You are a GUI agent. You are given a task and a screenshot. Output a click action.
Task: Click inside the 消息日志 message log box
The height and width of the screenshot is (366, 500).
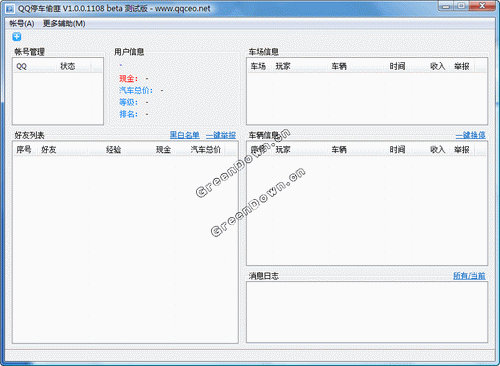coord(367,312)
